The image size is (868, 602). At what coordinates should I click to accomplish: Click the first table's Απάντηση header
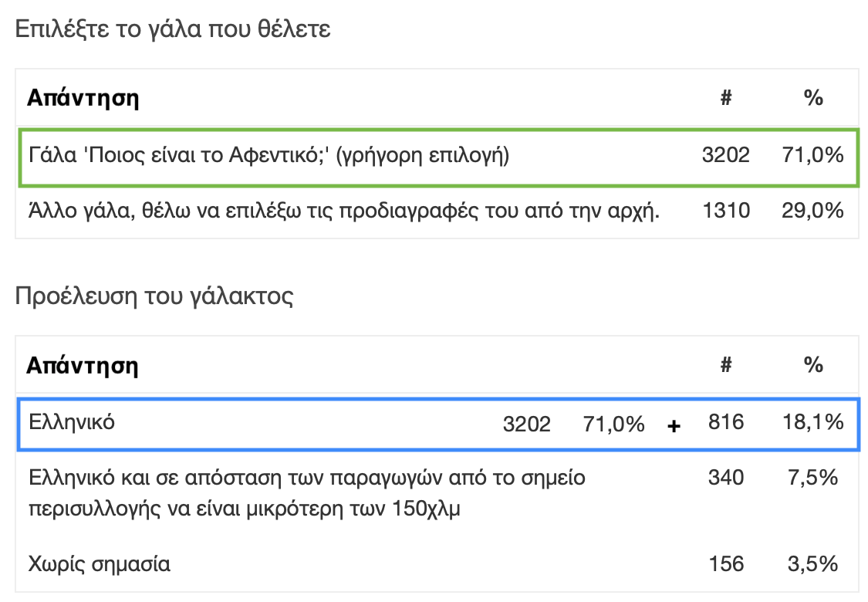click(x=83, y=98)
